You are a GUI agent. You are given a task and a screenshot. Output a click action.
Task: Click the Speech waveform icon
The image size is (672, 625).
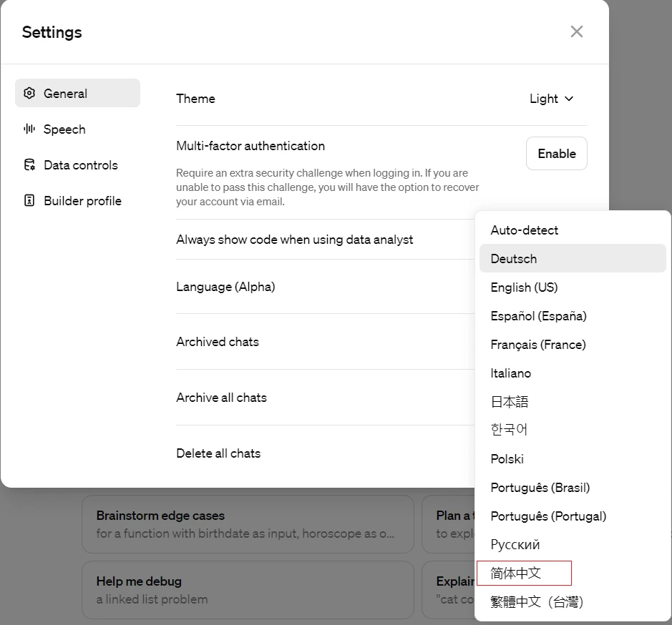click(29, 129)
